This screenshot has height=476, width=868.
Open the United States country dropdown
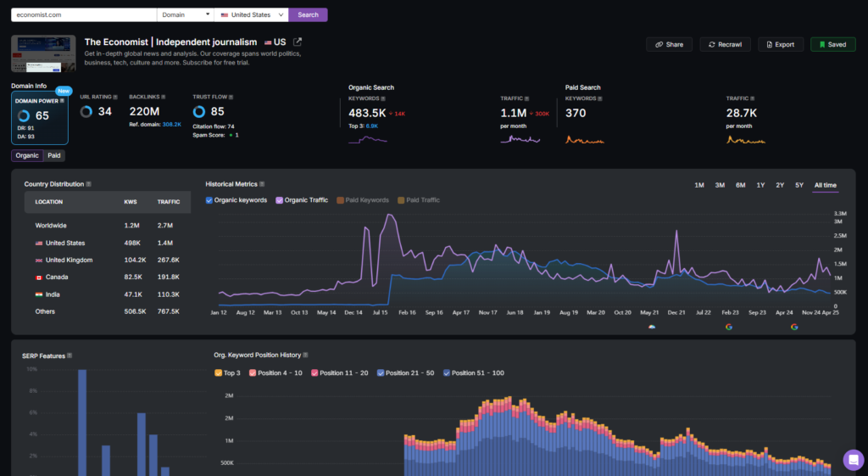(251, 15)
